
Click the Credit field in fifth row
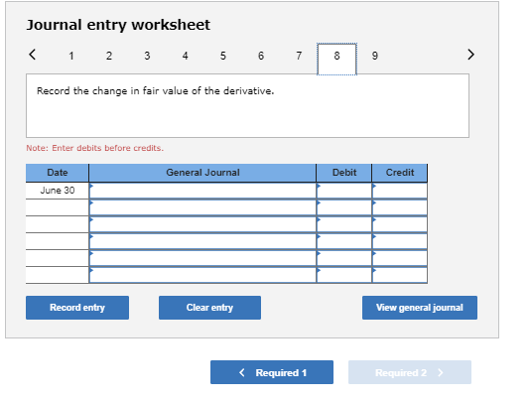[400, 258]
